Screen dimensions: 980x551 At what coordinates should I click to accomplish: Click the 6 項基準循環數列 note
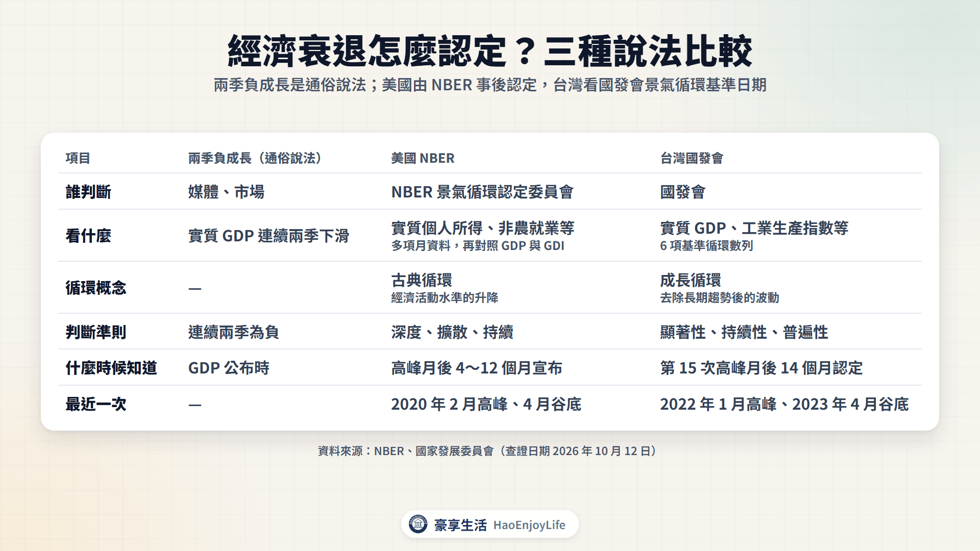(706, 246)
